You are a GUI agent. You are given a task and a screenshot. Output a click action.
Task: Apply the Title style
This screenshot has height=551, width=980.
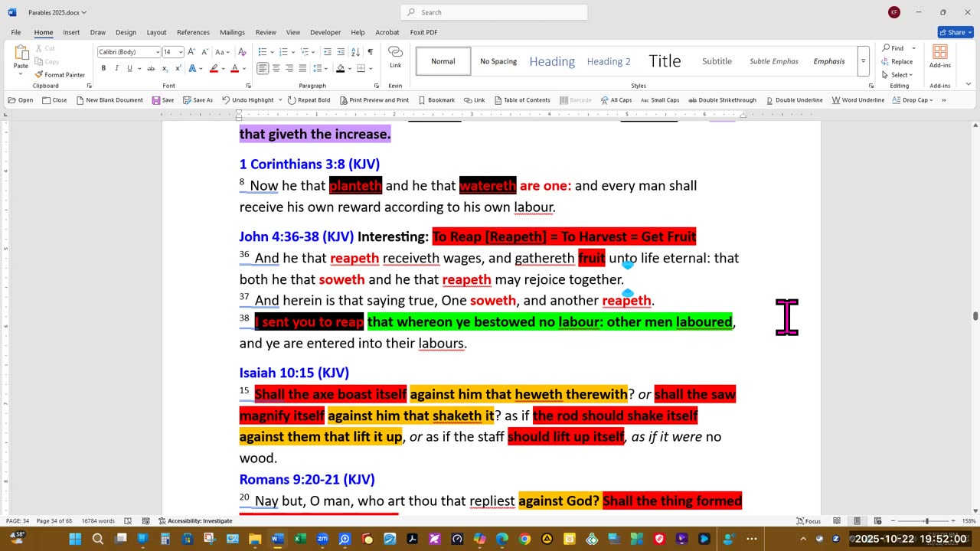tap(665, 61)
